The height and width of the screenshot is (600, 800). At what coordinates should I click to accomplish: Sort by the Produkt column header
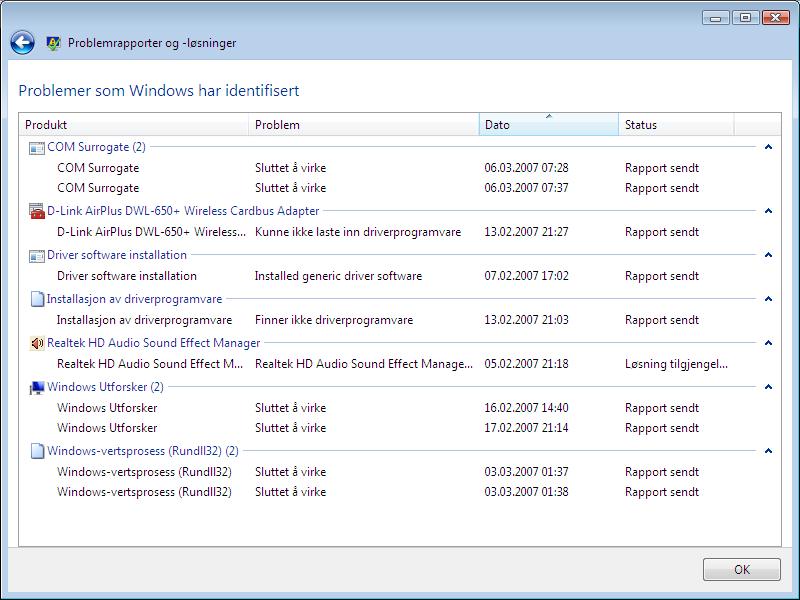134,124
